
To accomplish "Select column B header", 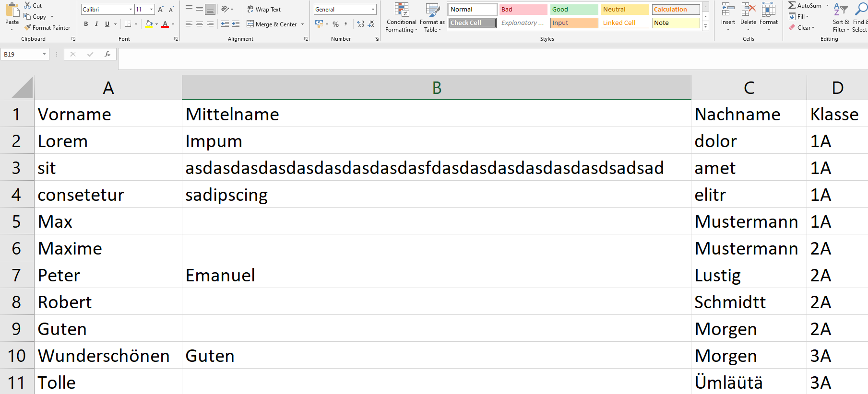I will pyautogui.click(x=436, y=88).
